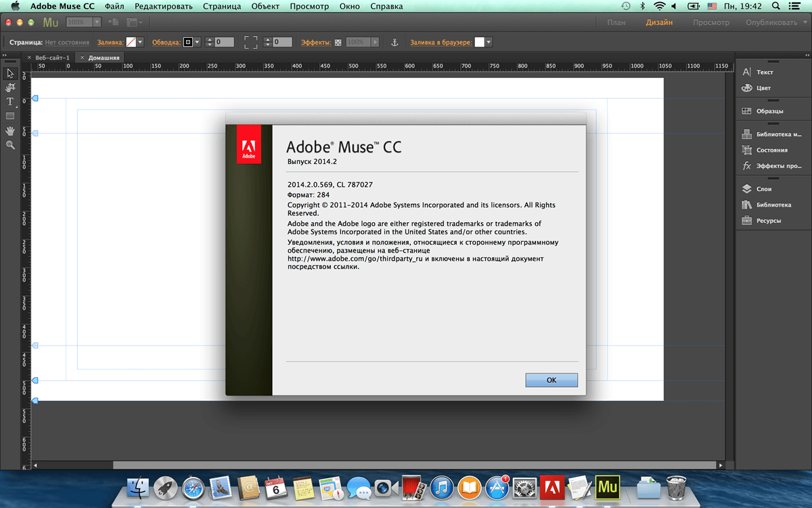Select the Crop tool
The image size is (812, 508).
[x=10, y=87]
